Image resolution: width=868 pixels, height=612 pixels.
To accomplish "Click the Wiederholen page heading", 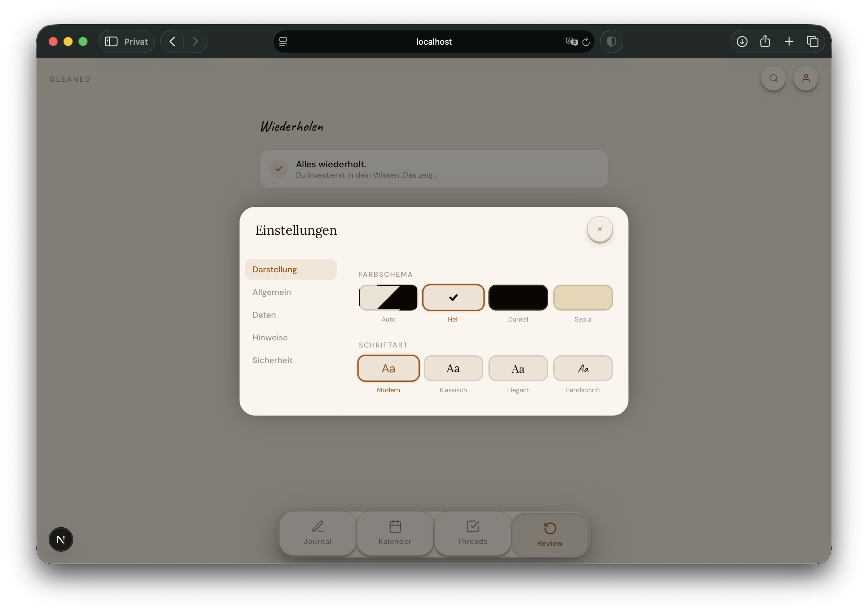I will tap(292, 127).
